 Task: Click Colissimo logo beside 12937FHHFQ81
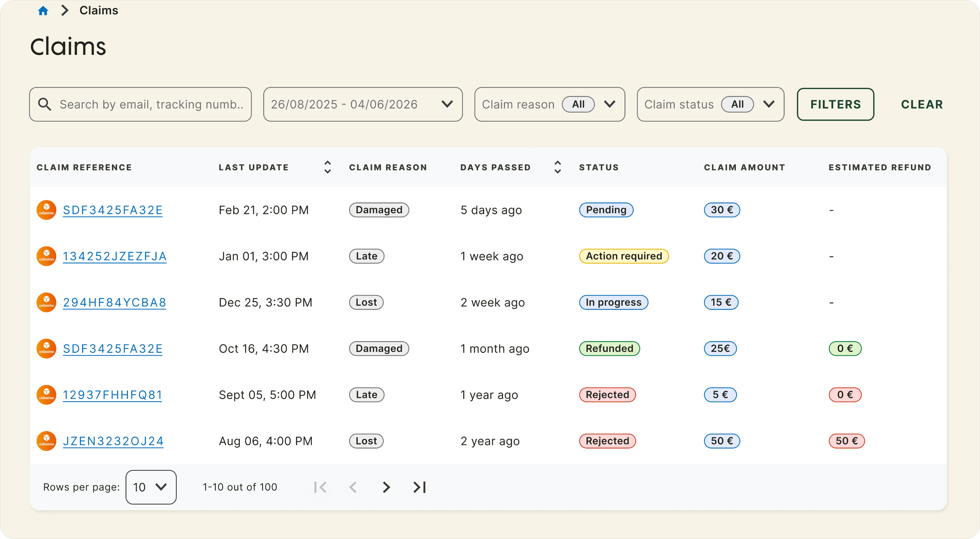pos(46,395)
